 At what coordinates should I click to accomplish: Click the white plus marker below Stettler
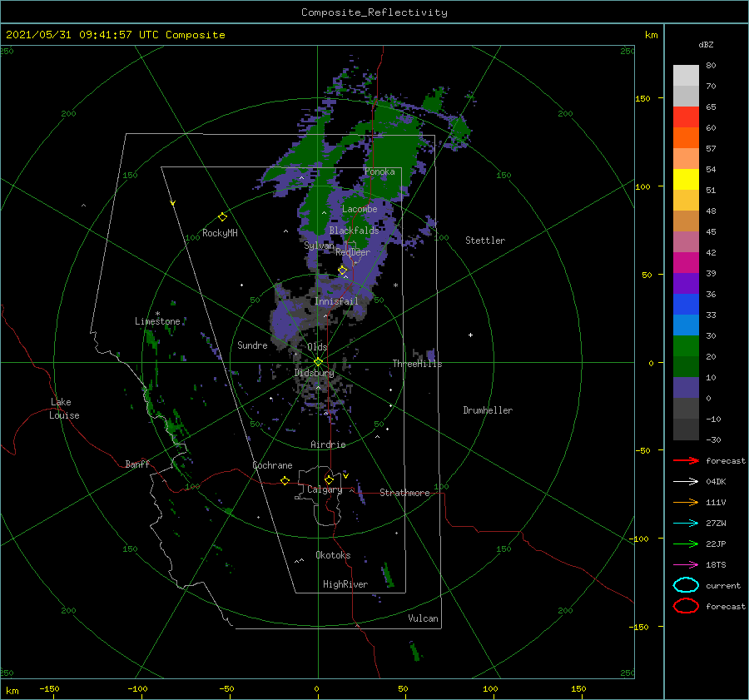(x=470, y=335)
